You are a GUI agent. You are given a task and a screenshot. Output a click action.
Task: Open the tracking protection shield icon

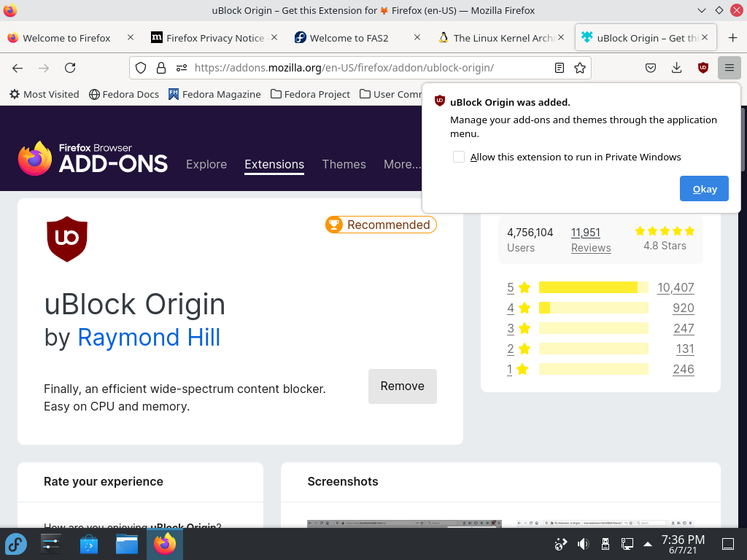coord(141,68)
